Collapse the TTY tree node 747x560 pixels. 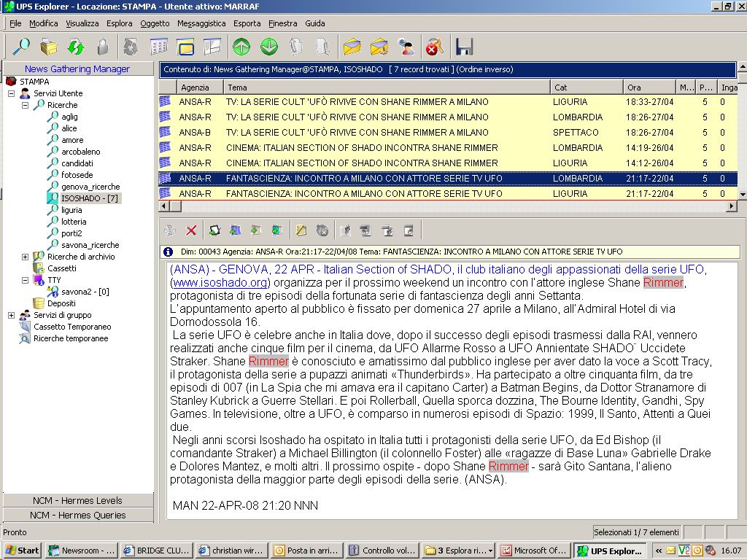coord(26,280)
